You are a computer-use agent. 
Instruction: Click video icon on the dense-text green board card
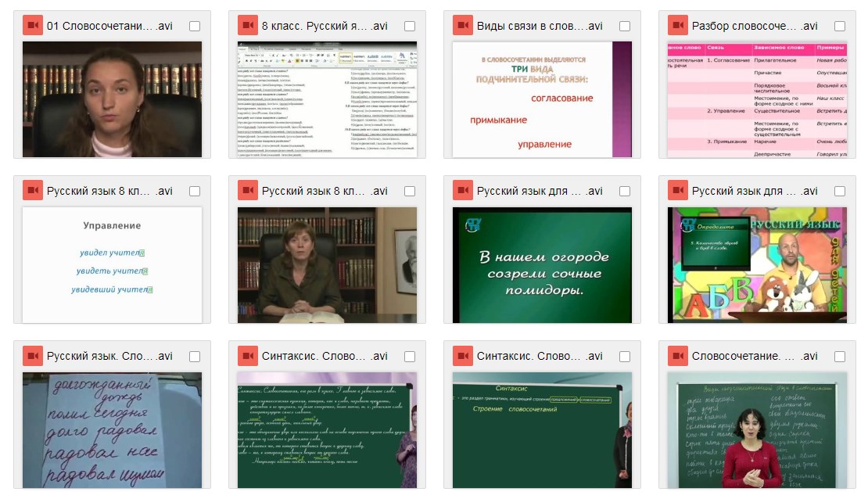(x=247, y=356)
